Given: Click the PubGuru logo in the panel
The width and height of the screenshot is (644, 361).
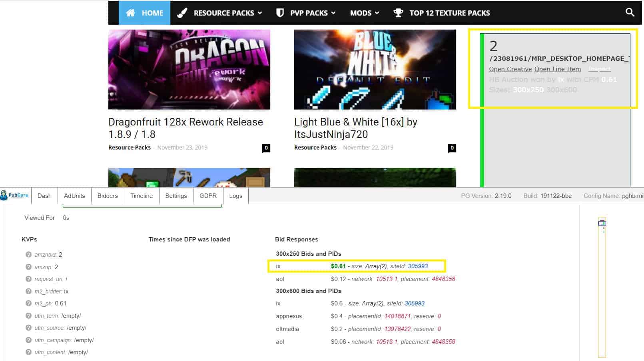Looking at the screenshot, I should [x=15, y=195].
